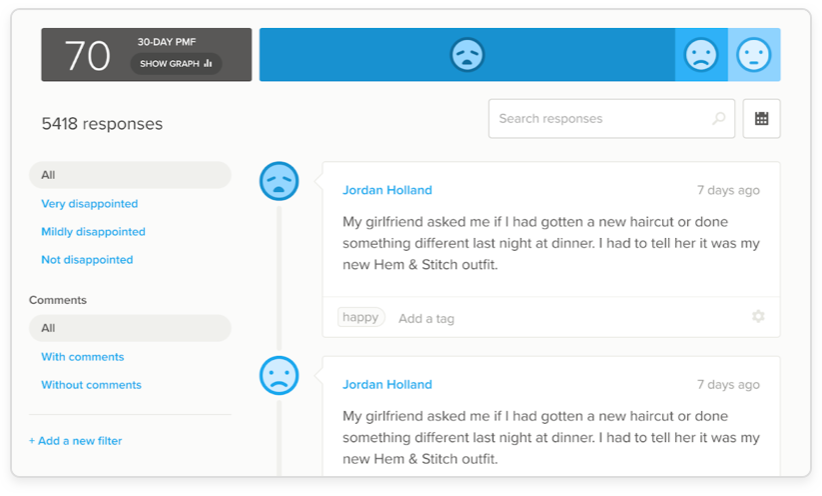Screen dimensions: 822x496
Task: Click the very disappointed face in the bar
Action: click(467, 54)
